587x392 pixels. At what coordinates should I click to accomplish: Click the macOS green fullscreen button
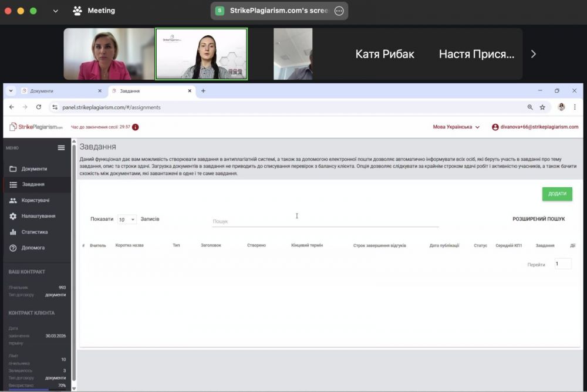[x=33, y=11]
